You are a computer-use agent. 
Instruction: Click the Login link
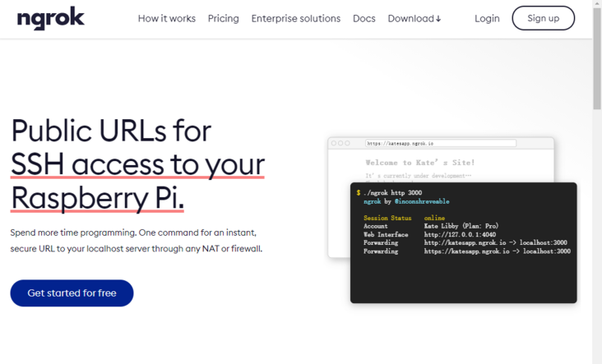click(x=487, y=18)
